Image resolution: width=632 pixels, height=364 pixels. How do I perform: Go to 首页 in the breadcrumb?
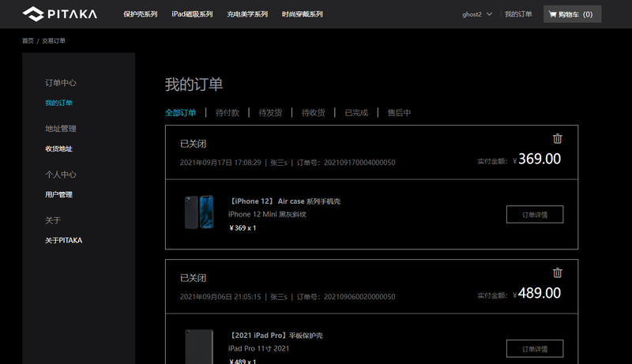pyautogui.click(x=28, y=41)
